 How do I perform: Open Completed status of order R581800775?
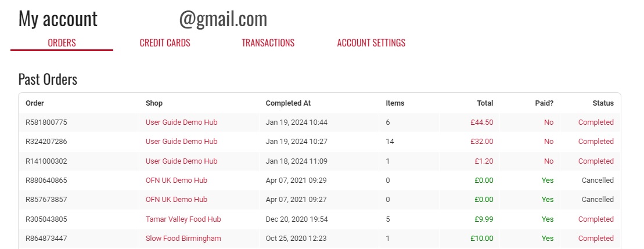pos(595,122)
